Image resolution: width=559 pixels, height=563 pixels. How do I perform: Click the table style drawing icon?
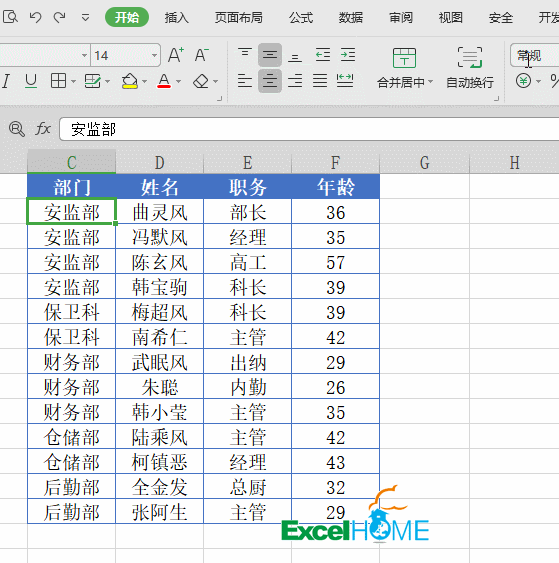pos(93,81)
